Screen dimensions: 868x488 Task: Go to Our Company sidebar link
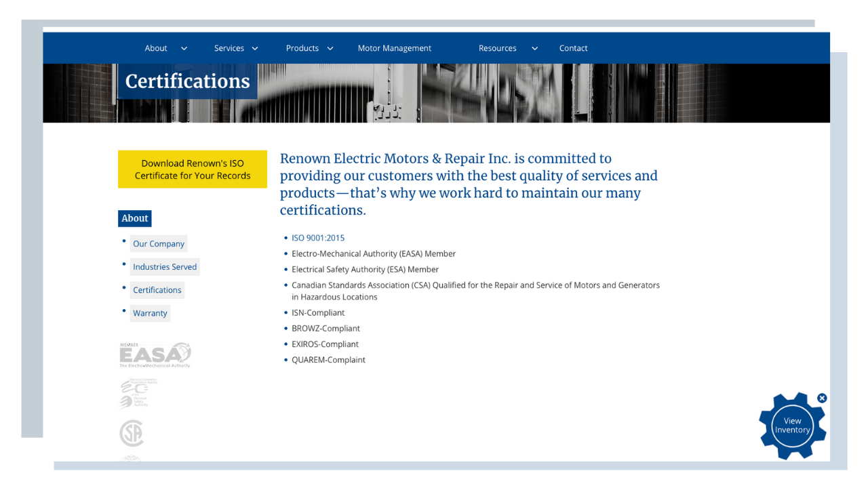tap(159, 244)
